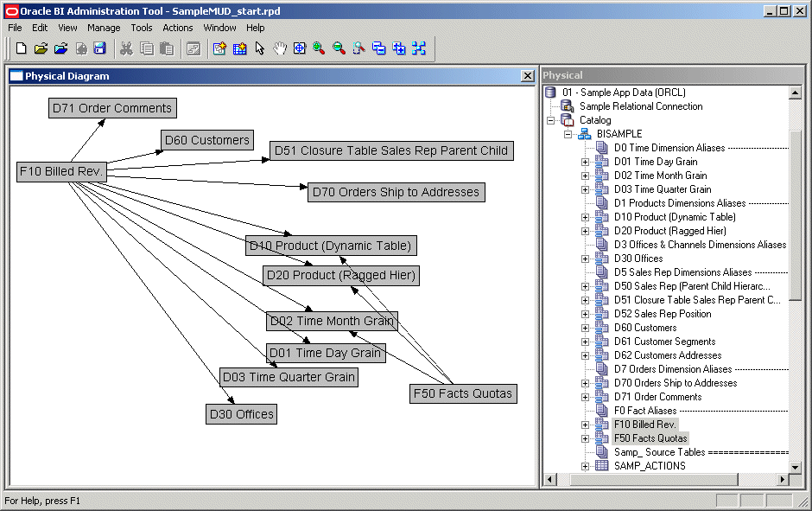
Task: Click the Zoom In magnifier icon
Action: 319,48
